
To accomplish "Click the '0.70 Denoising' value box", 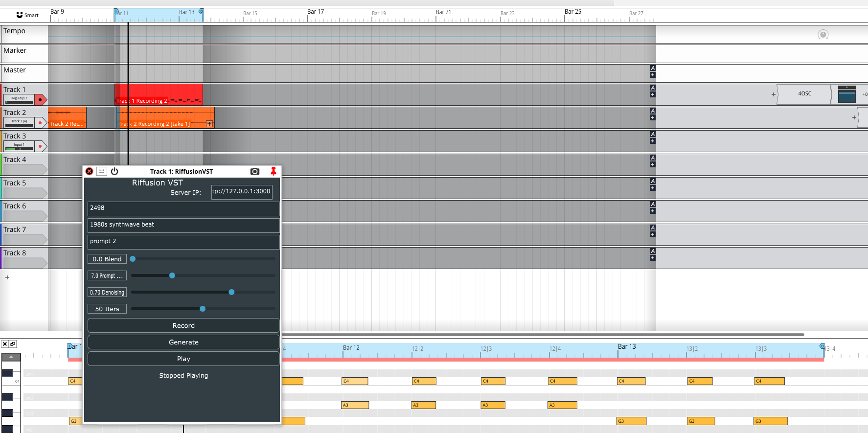I will (107, 292).
